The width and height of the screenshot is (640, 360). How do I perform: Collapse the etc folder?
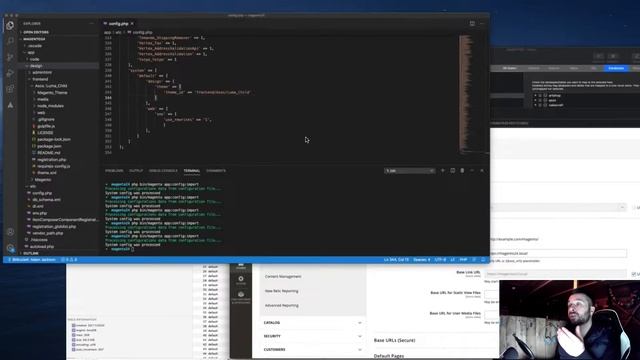(x=33, y=186)
